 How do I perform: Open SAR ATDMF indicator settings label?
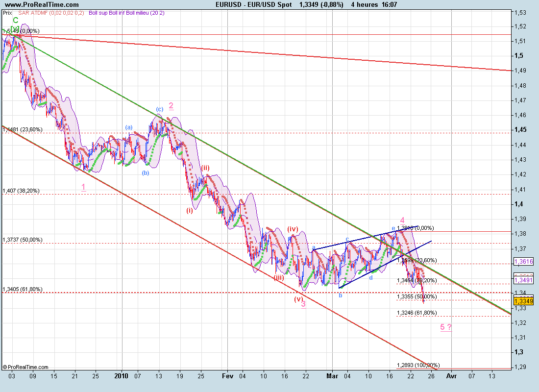point(51,13)
